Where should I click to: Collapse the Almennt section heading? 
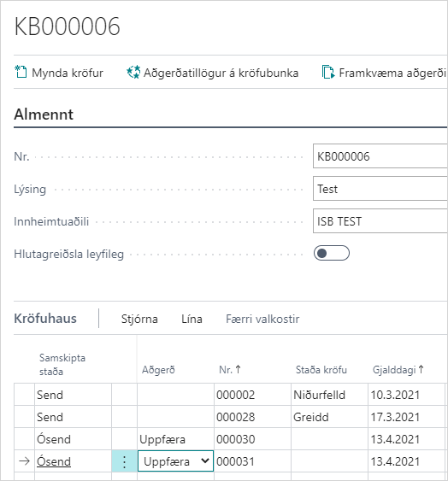point(44,114)
